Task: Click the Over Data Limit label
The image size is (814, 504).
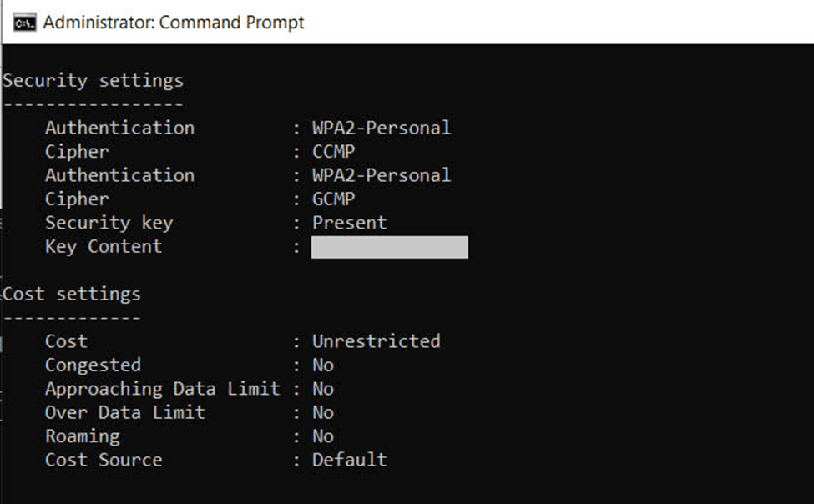Action: [x=124, y=413]
